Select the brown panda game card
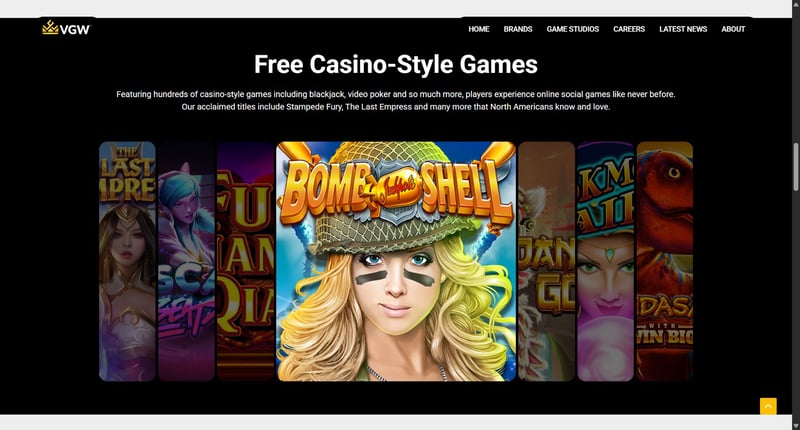The image size is (800, 430). (546, 261)
